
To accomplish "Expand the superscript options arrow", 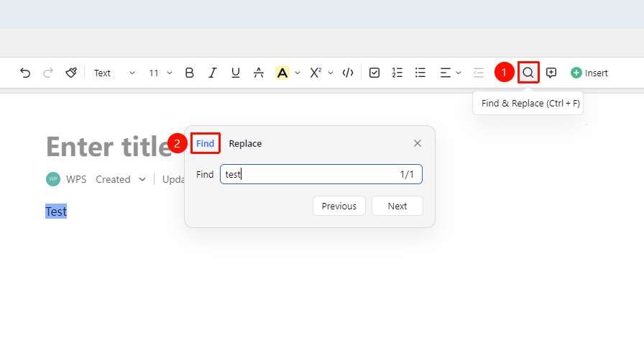I will [330, 73].
